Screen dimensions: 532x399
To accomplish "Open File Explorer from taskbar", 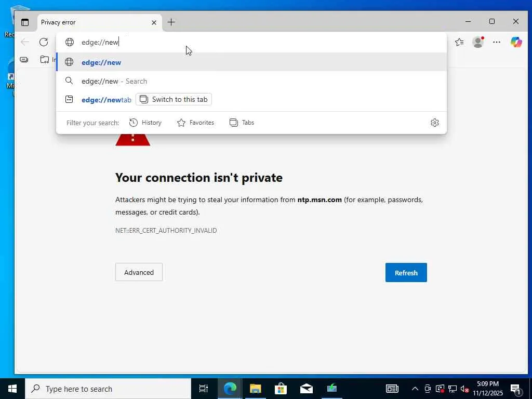I will 256,389.
